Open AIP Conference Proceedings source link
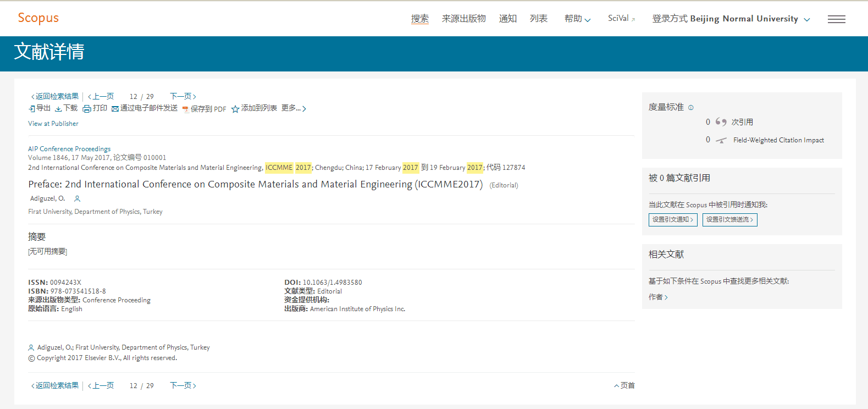This screenshot has height=409, width=868. click(69, 149)
